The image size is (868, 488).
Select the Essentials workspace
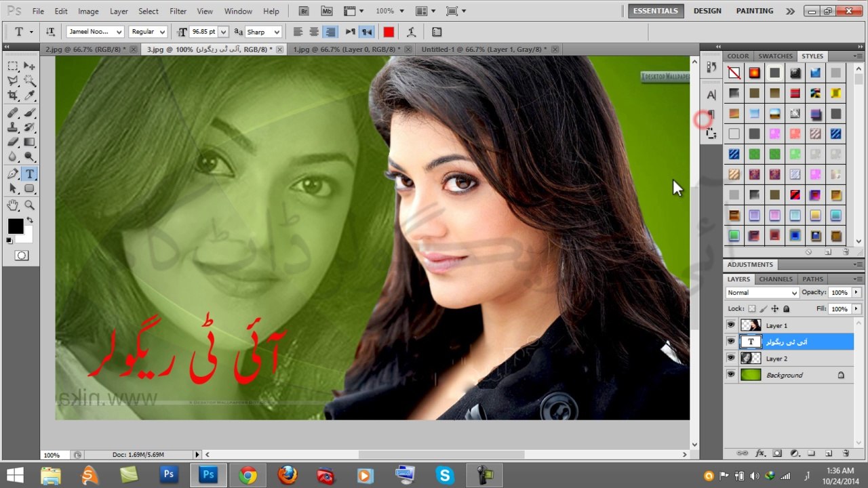[x=655, y=11]
